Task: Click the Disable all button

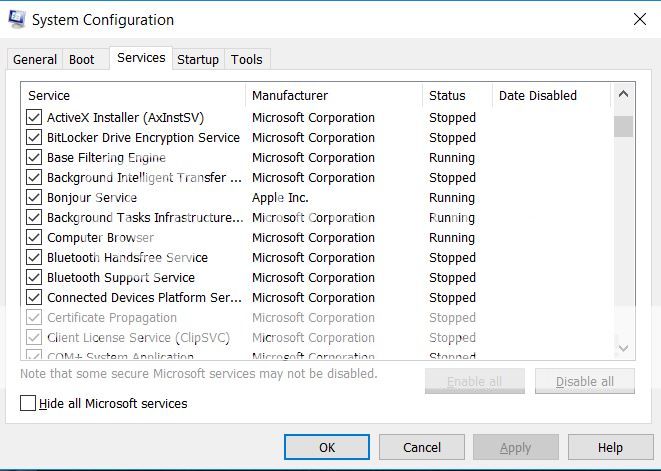Action: [585, 381]
